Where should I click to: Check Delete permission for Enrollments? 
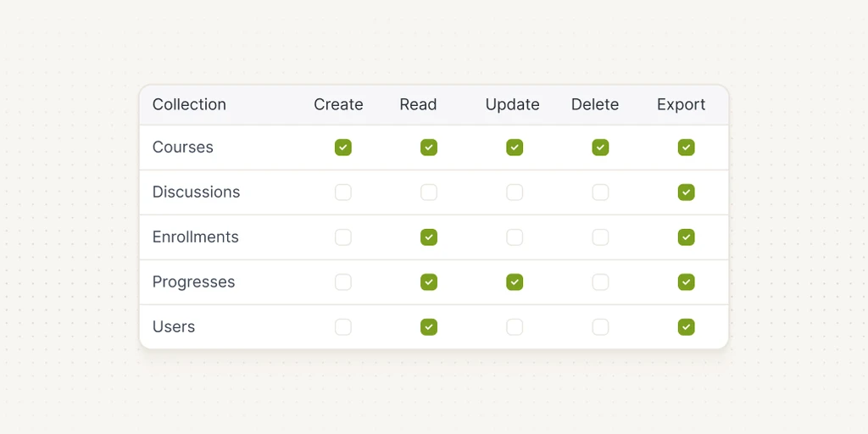600,237
